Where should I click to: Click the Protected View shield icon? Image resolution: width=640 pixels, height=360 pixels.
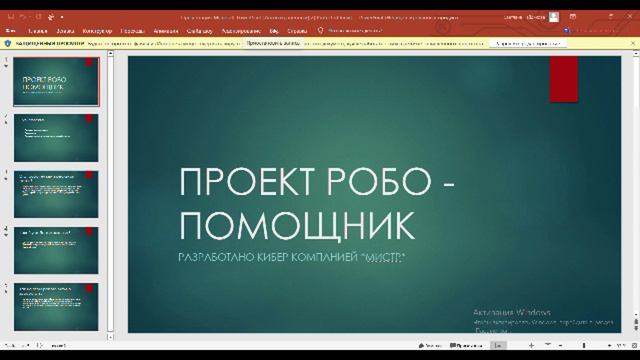click(x=8, y=43)
